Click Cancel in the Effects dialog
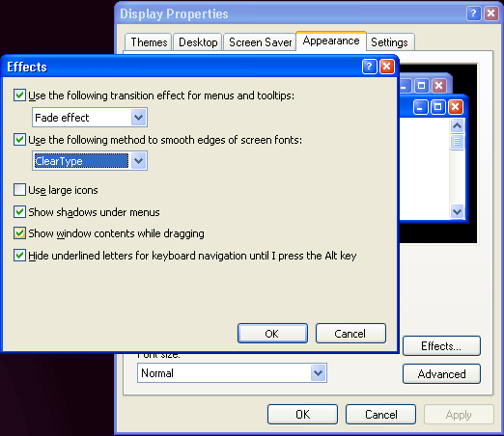 (350, 334)
